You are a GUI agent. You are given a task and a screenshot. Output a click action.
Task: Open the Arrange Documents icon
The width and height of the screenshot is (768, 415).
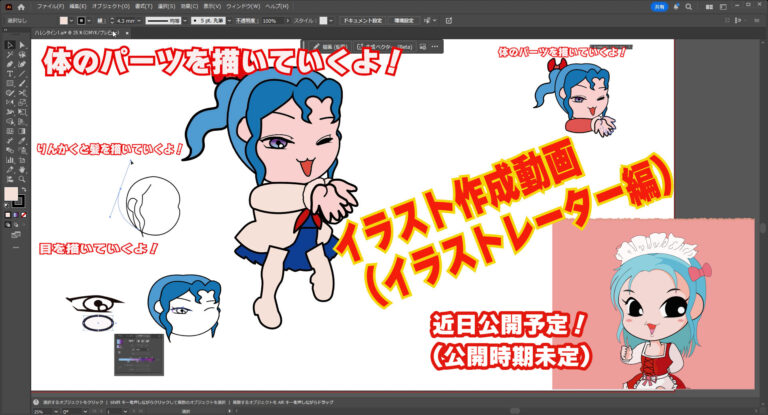pyautogui.click(x=709, y=7)
